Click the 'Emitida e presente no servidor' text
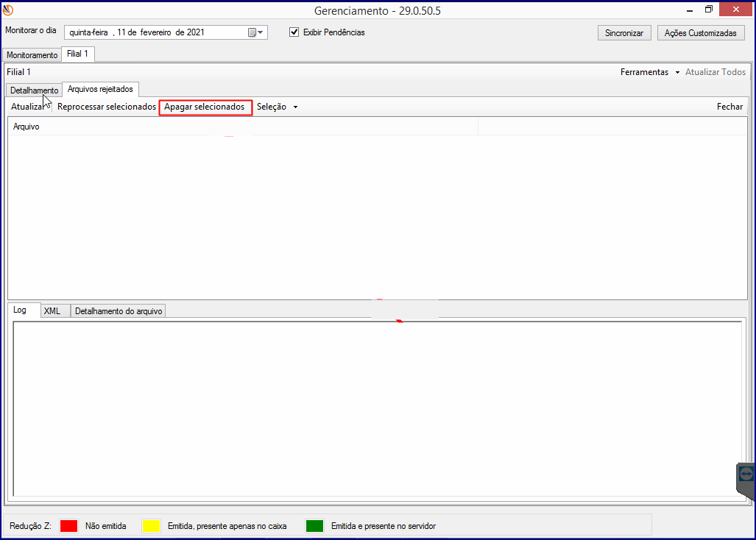The height and width of the screenshot is (540, 756). coord(384,526)
